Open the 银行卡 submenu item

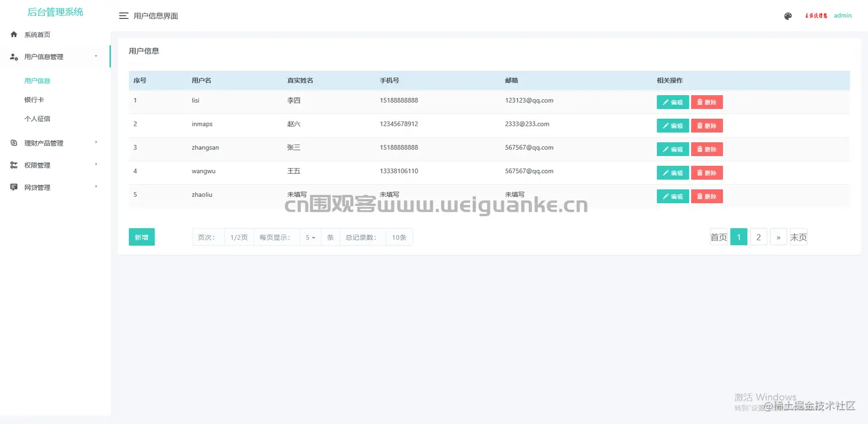tap(34, 100)
